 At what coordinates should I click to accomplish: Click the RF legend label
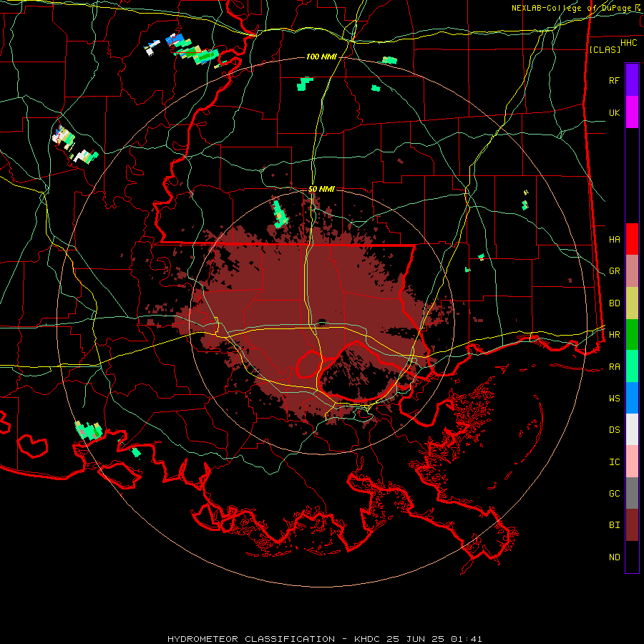pos(615,80)
